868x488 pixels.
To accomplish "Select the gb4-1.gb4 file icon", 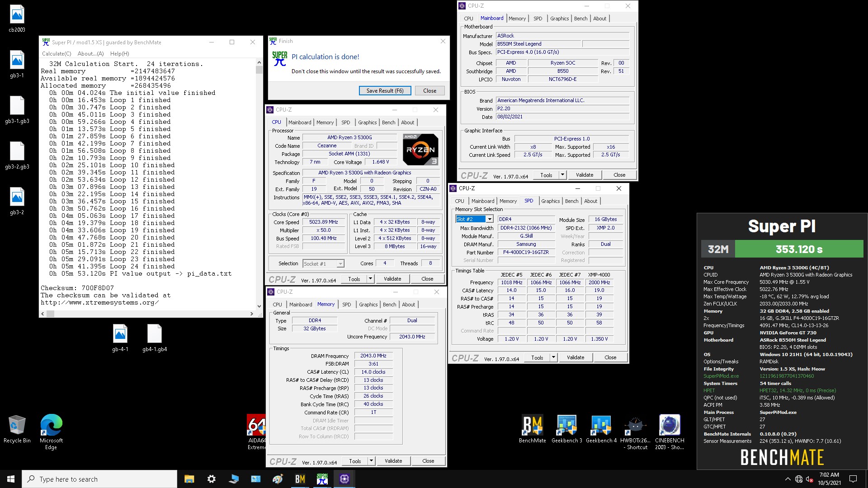I will coord(155,338).
